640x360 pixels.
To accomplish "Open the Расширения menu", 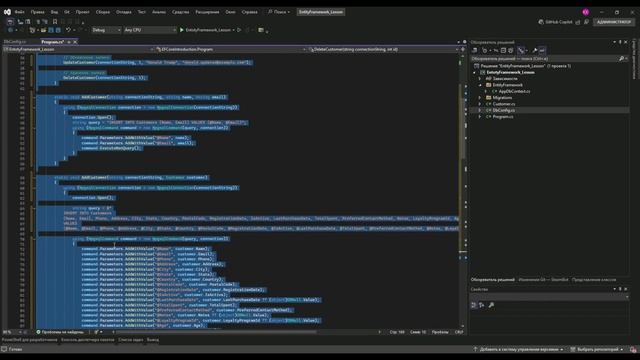I will pos(207,12).
